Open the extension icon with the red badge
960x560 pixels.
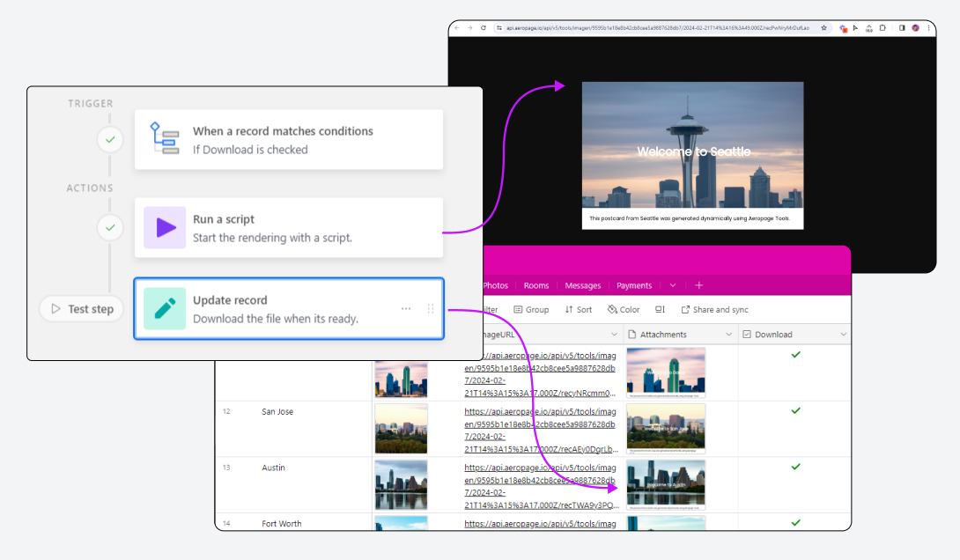pyautogui.click(x=843, y=28)
